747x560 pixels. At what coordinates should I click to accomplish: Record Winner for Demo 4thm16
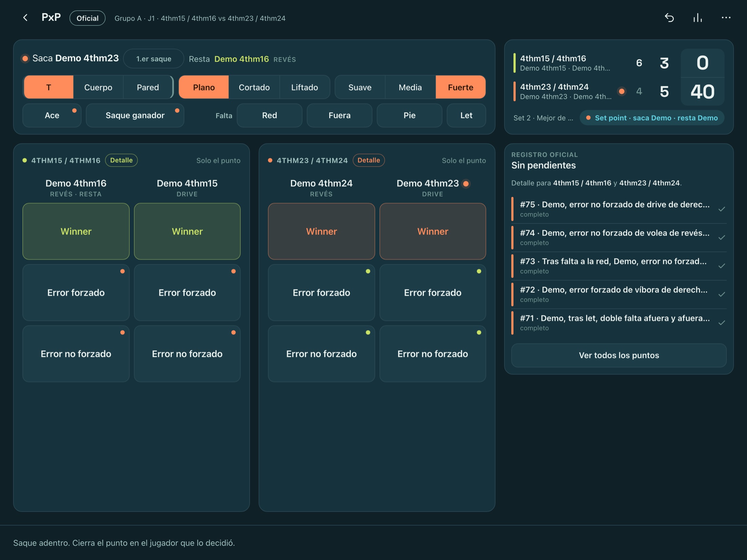(76, 231)
